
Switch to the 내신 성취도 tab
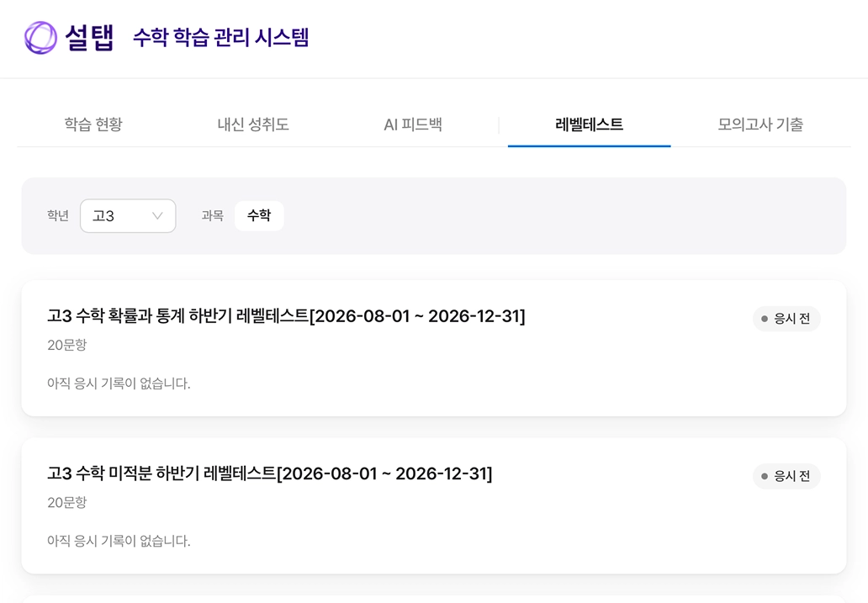click(253, 124)
